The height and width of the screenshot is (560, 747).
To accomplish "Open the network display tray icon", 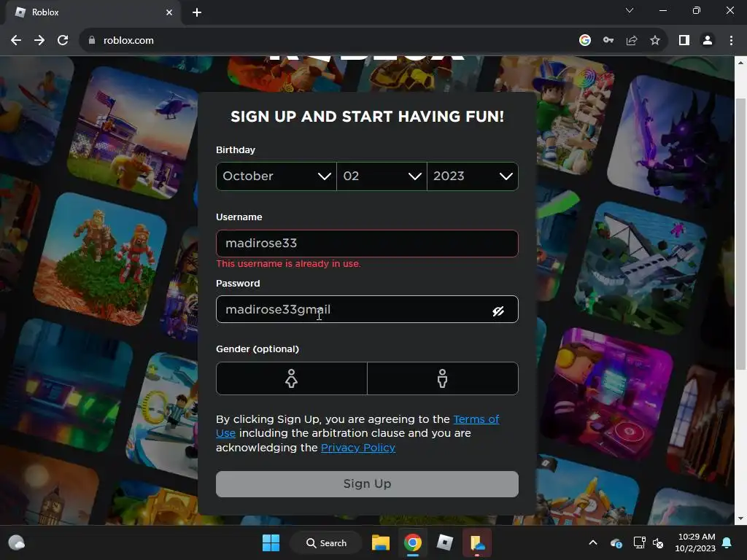I will pyautogui.click(x=639, y=542).
